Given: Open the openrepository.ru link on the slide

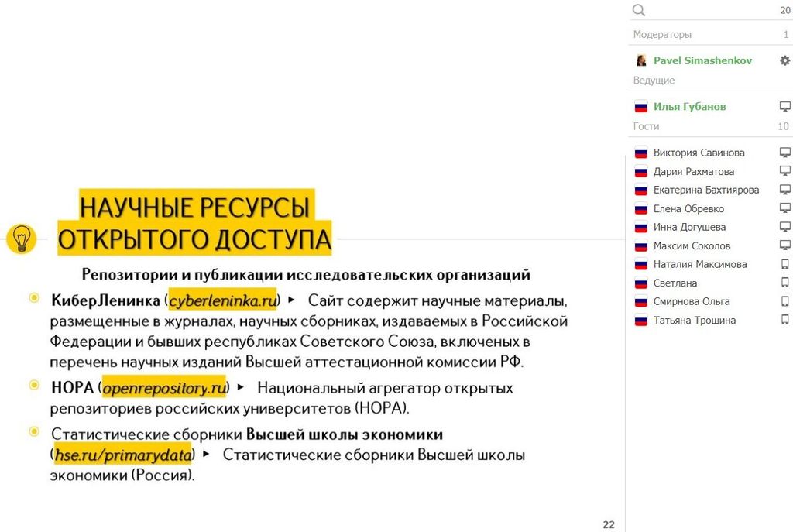Looking at the screenshot, I should (x=164, y=388).
